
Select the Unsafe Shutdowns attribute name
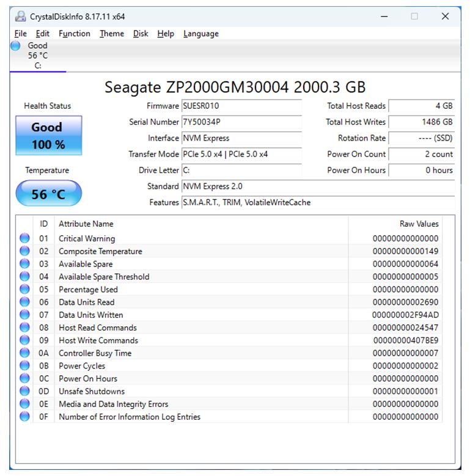[x=92, y=392]
